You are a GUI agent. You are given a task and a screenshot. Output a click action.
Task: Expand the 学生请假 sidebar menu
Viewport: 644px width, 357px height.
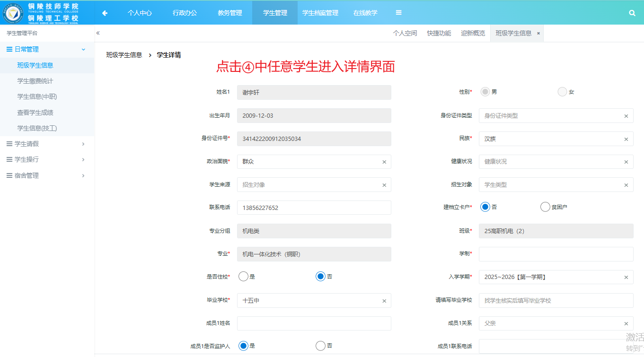coord(47,144)
